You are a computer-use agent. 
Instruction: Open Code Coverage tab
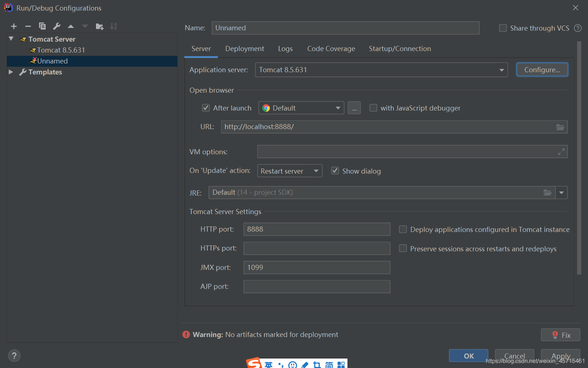(331, 49)
